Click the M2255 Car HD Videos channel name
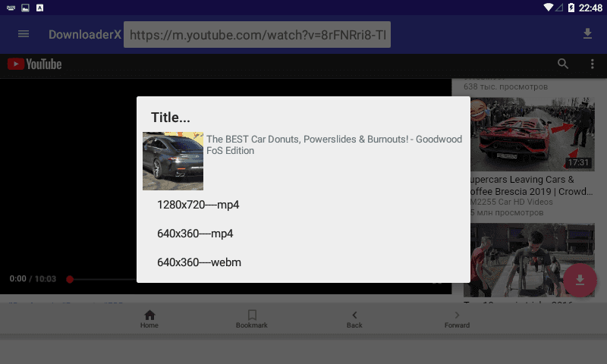Screen dimensions: 607x364 [511, 202]
